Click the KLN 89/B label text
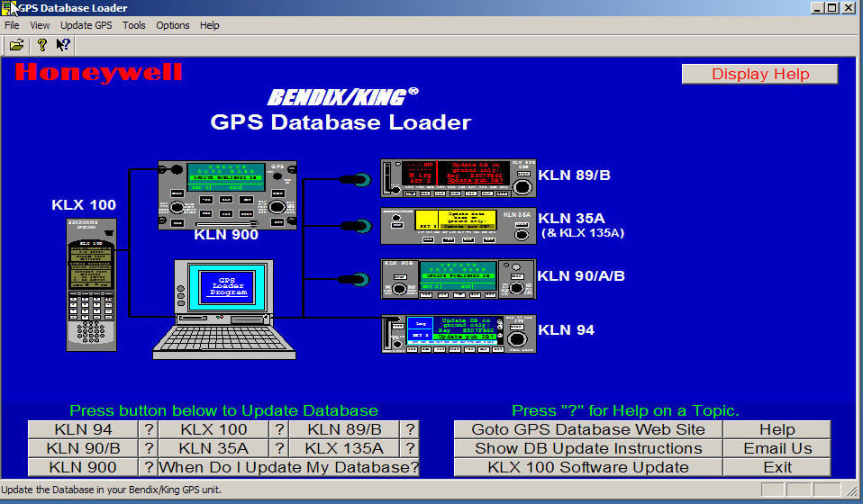 click(x=574, y=175)
